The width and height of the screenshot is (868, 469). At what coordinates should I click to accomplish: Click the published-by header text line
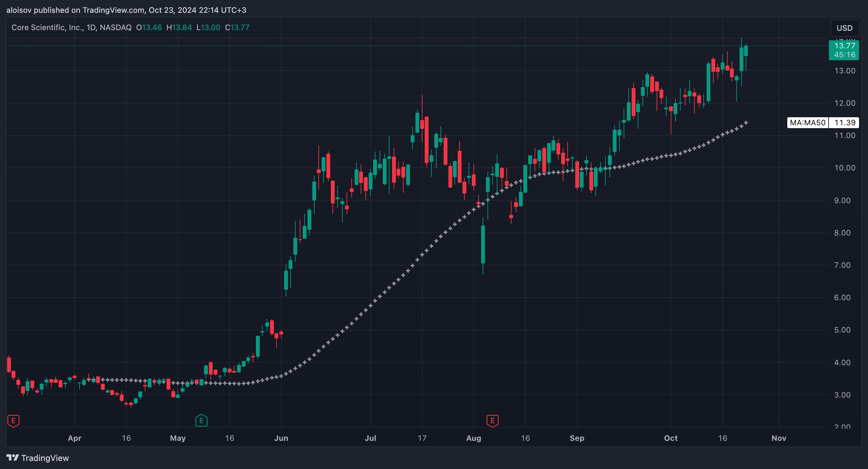(127, 10)
